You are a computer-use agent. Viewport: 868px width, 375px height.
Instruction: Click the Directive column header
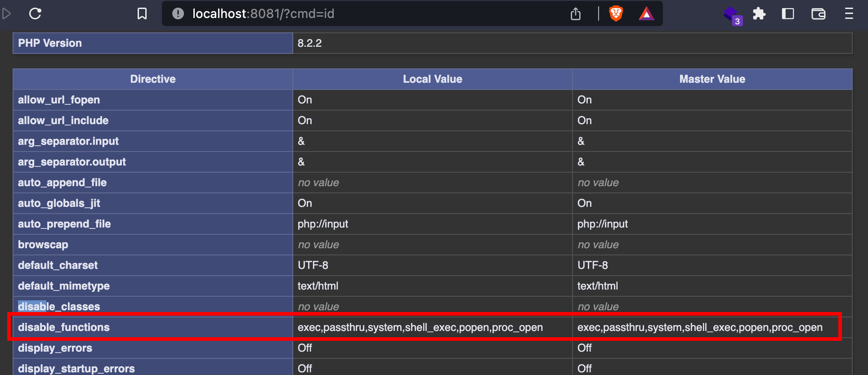coord(153,79)
